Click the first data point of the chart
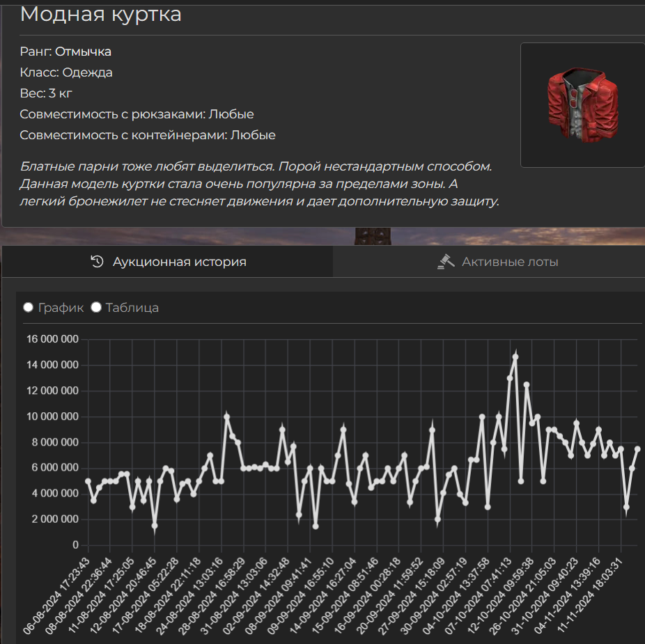 [x=88, y=481]
